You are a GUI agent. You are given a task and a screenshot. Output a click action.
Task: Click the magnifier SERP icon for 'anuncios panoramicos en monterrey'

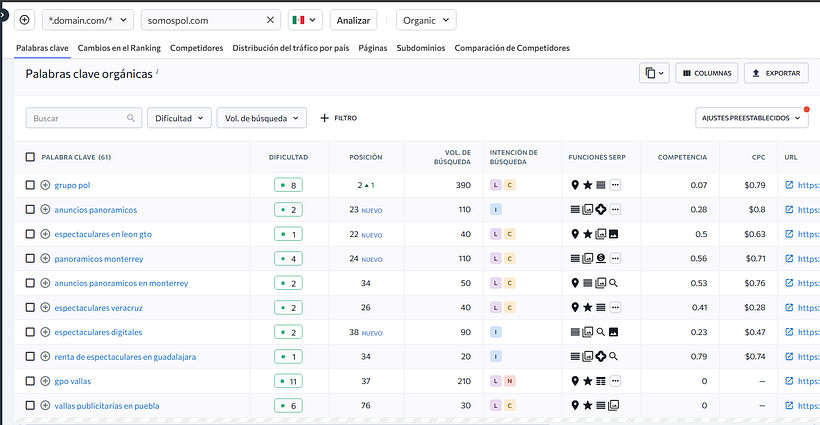pos(613,283)
